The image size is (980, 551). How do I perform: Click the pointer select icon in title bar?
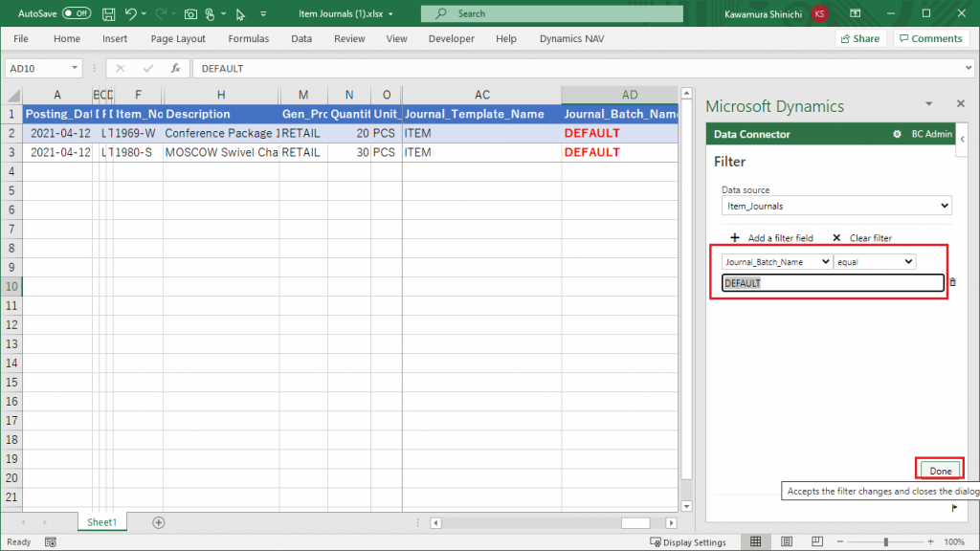[240, 13]
